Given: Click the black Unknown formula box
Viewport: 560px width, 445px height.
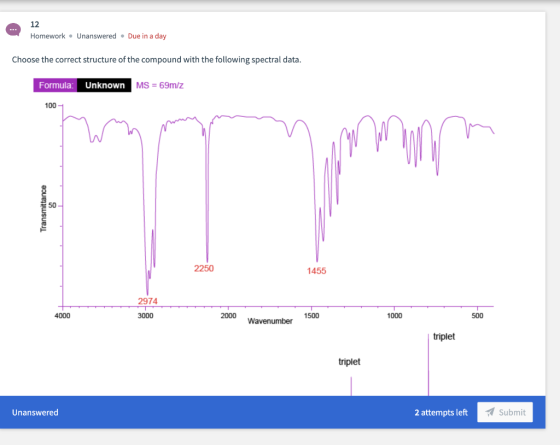Looking at the screenshot, I should [x=104, y=85].
